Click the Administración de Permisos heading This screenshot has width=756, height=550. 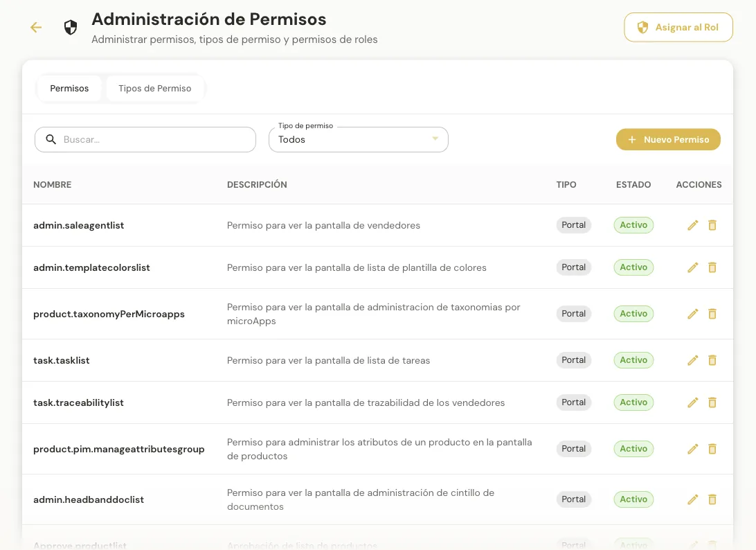(x=209, y=19)
